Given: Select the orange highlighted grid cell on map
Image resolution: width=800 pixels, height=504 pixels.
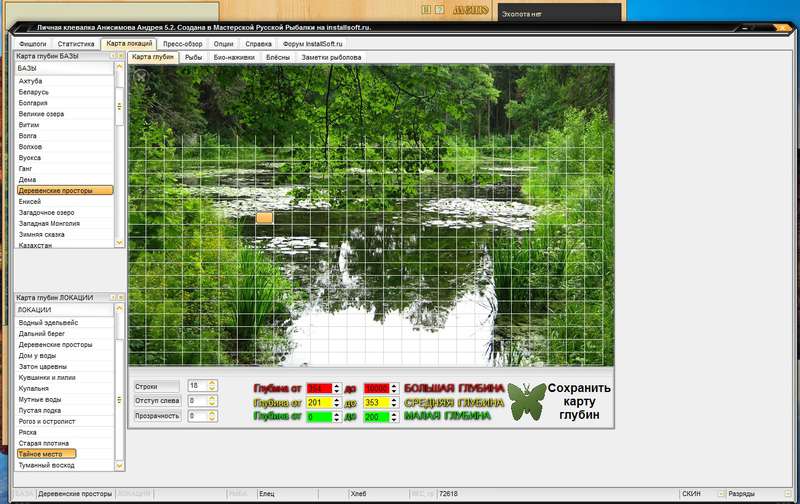Looking at the screenshot, I should click(264, 218).
